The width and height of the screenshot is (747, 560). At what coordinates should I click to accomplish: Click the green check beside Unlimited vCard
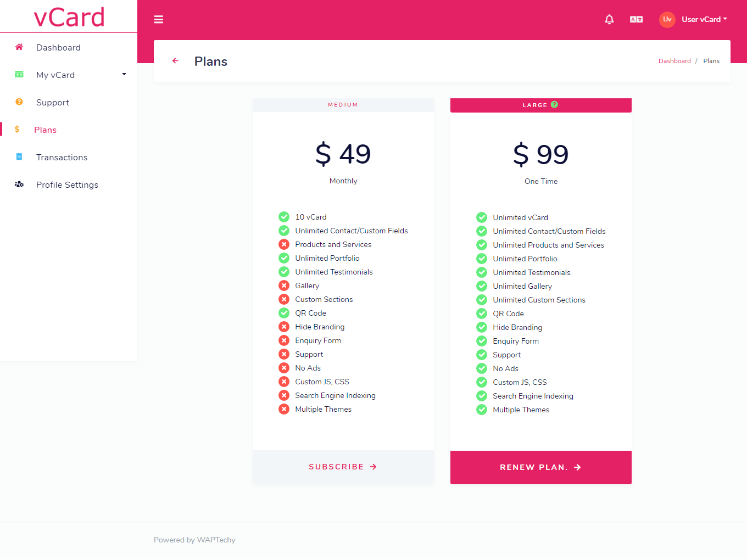(x=482, y=217)
